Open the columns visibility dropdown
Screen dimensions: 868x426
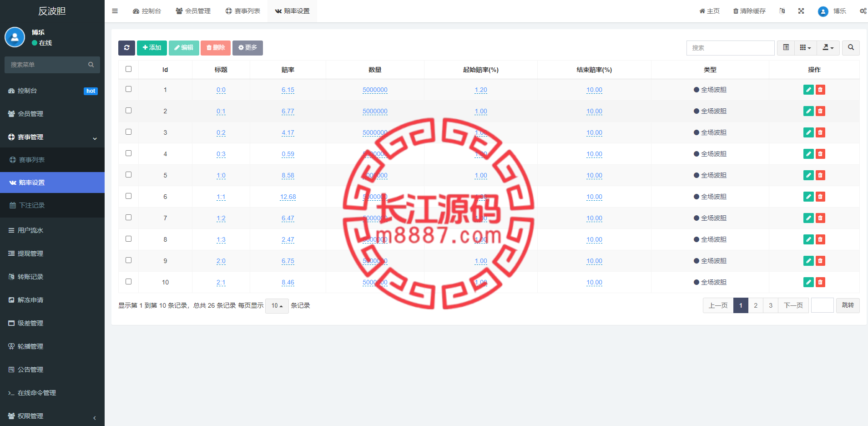(805, 48)
